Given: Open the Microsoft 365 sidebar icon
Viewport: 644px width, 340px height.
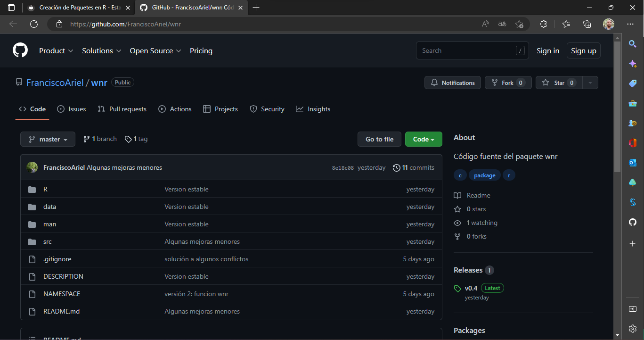Looking at the screenshot, I should point(633,143).
